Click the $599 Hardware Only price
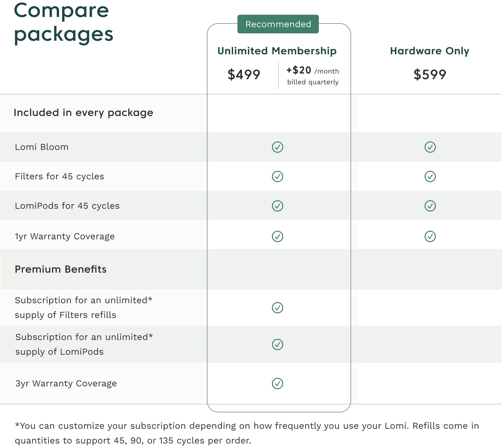Image resolution: width=502 pixels, height=448 pixels. pos(430,75)
